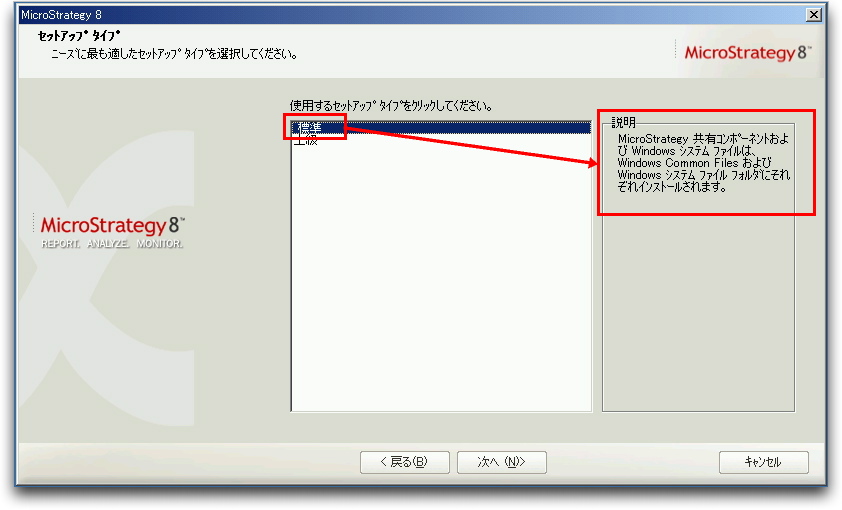Click the large X watermark graphic on the left
The width and height of the screenshot is (842, 510).
(x=107, y=279)
